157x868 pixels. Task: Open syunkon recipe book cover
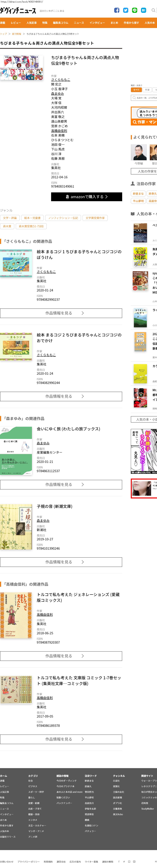coord(140,281)
